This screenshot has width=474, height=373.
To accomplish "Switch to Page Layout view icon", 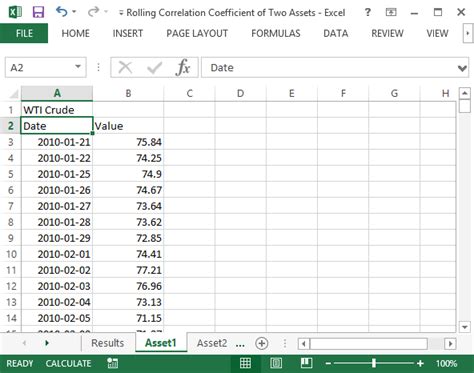I will (276, 363).
